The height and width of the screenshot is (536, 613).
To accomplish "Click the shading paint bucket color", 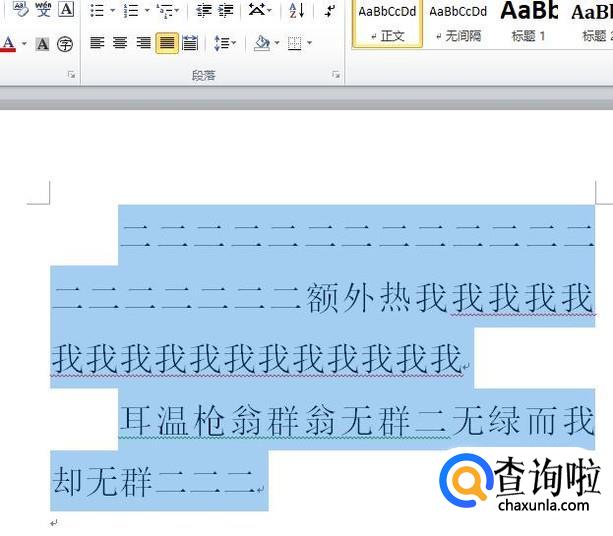I will pos(261,44).
